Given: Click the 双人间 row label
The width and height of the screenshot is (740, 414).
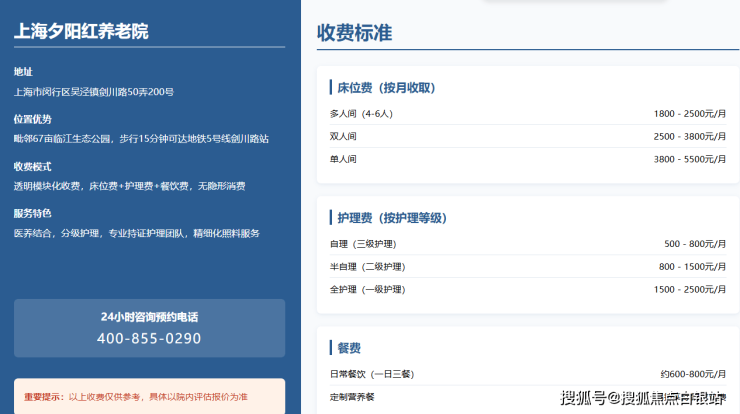Looking at the screenshot, I should [x=343, y=136].
